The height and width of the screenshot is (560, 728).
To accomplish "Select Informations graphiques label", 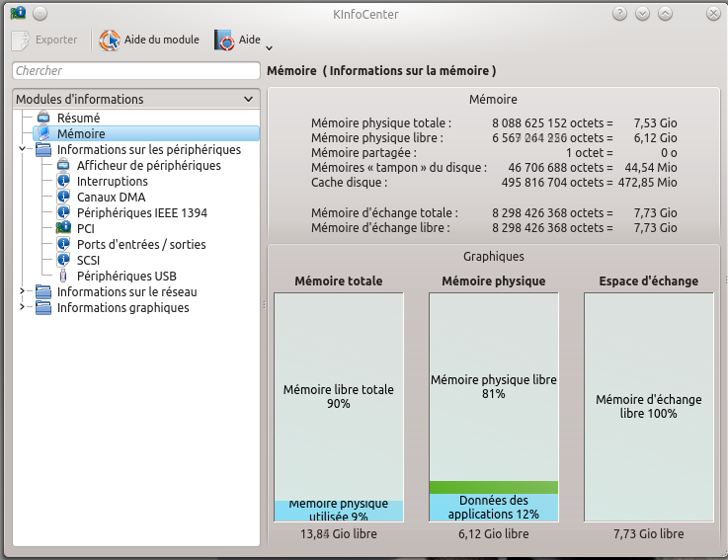I will tap(123, 307).
